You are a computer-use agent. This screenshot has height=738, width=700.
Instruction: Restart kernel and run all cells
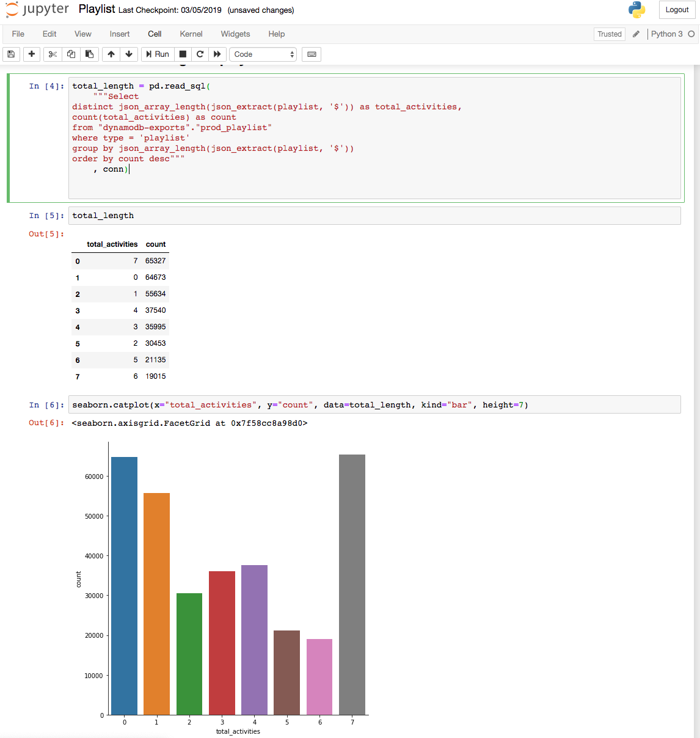pyautogui.click(x=217, y=54)
